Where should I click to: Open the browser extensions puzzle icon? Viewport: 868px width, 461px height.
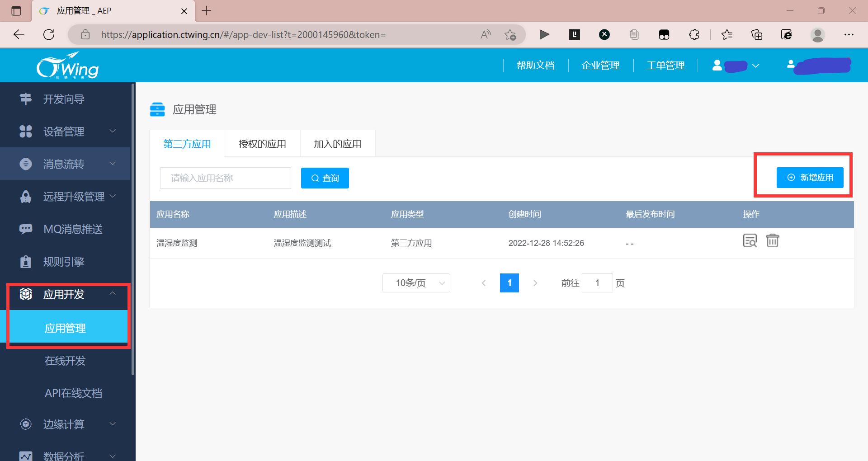(694, 35)
